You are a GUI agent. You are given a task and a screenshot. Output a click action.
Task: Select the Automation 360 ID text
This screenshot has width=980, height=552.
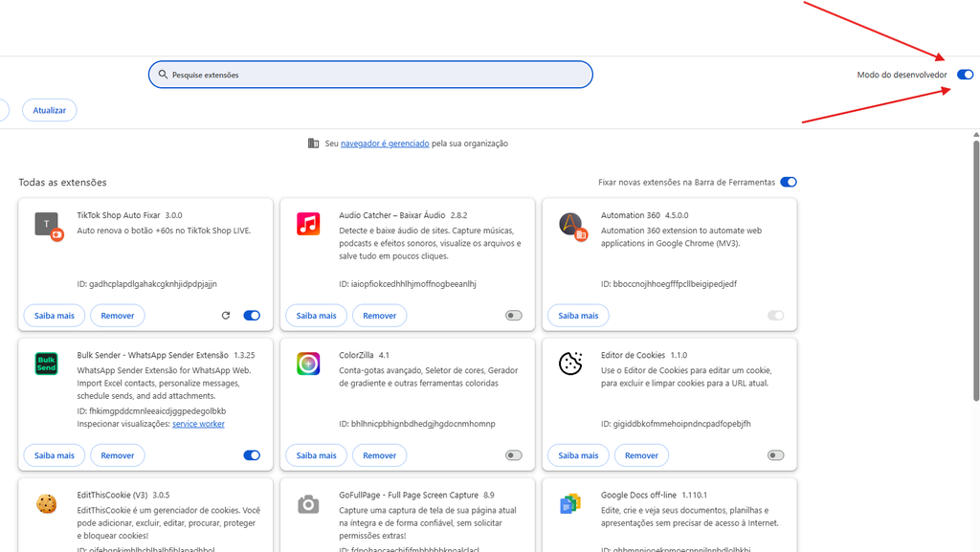click(669, 283)
